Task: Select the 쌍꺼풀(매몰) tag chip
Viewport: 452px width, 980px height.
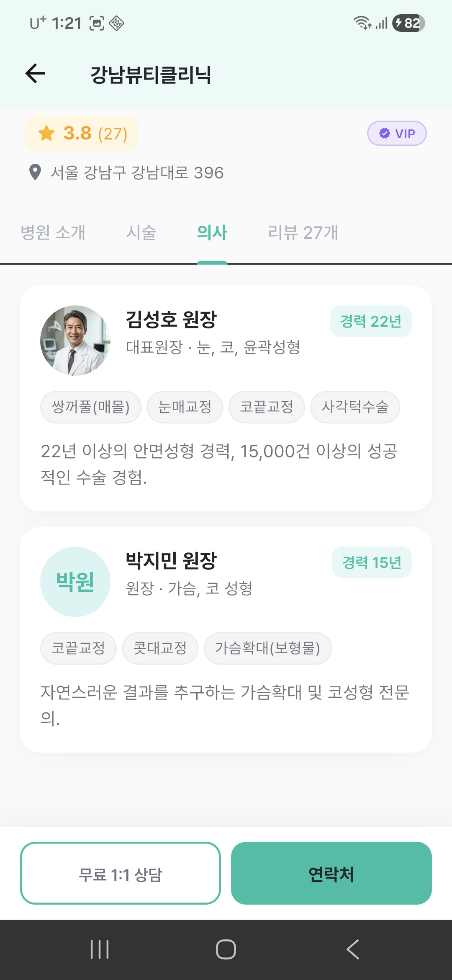Action: pyautogui.click(x=91, y=407)
